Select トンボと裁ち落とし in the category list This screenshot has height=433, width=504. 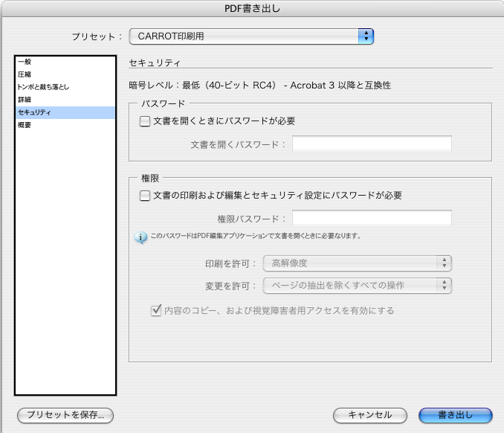pyautogui.click(x=65, y=87)
